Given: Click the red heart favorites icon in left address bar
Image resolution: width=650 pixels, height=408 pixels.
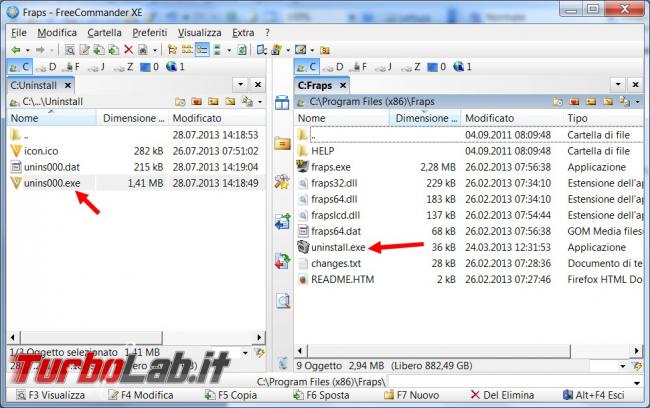Looking at the screenshot, I should click(x=196, y=102).
